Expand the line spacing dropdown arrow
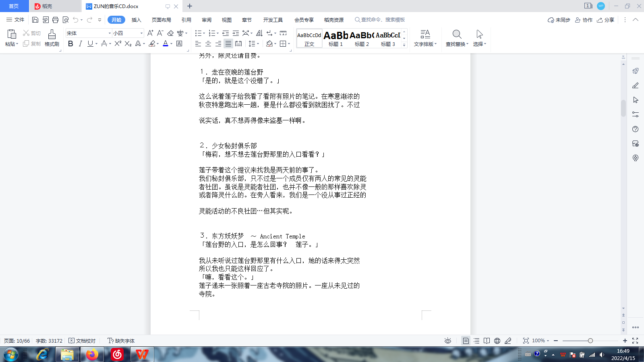Viewport: 644px width, 362px height. pyautogui.click(x=258, y=43)
